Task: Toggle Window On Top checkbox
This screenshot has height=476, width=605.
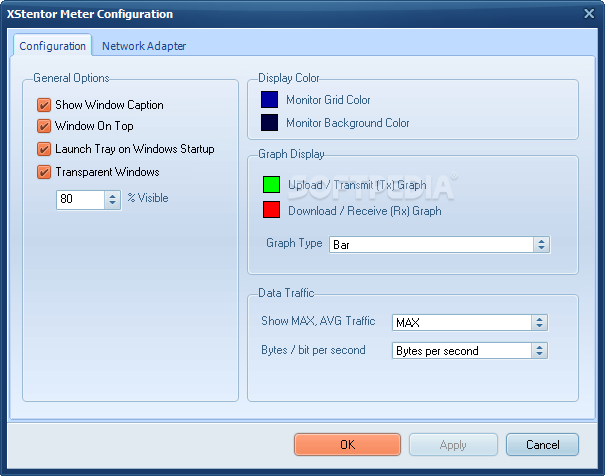Action: 44,126
